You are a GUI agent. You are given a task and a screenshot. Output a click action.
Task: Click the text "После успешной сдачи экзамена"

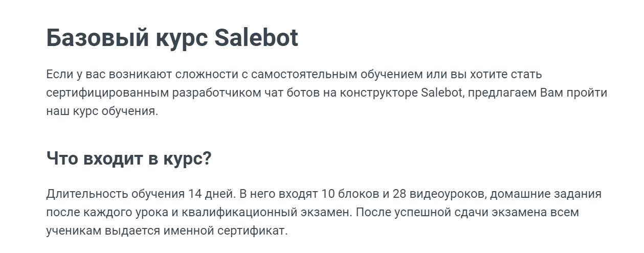[x=445, y=212]
